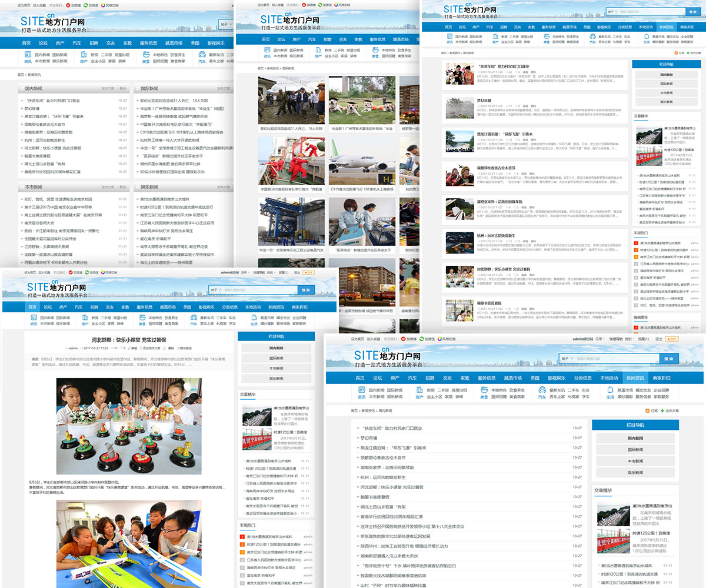This screenshot has width=706, height=588.
Task: Expand 快捷导航 dropdown on the text-only news list page
Action: (614, 339)
